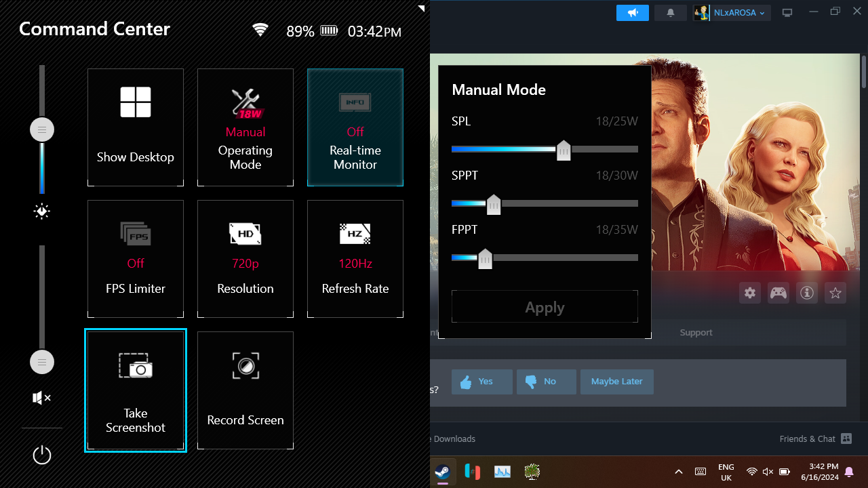The height and width of the screenshot is (488, 868).
Task: Click the taskbar Wi-Fi tray icon
Action: pos(751,472)
